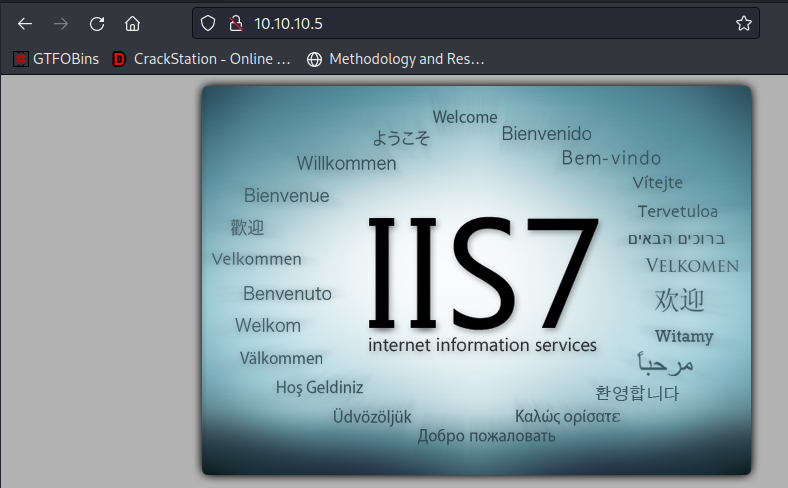Viewport: 788px width, 488px height.
Task: Click the traditional Chinese greeting "歡迎"
Action: point(247,228)
